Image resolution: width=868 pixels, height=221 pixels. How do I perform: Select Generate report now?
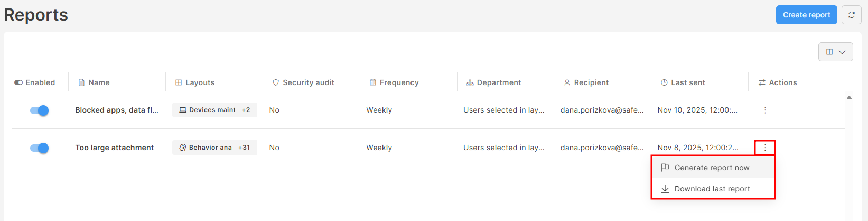coord(712,168)
